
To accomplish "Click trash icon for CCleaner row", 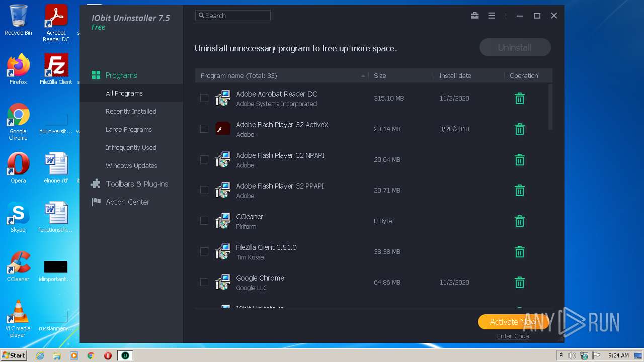I will pos(520,221).
